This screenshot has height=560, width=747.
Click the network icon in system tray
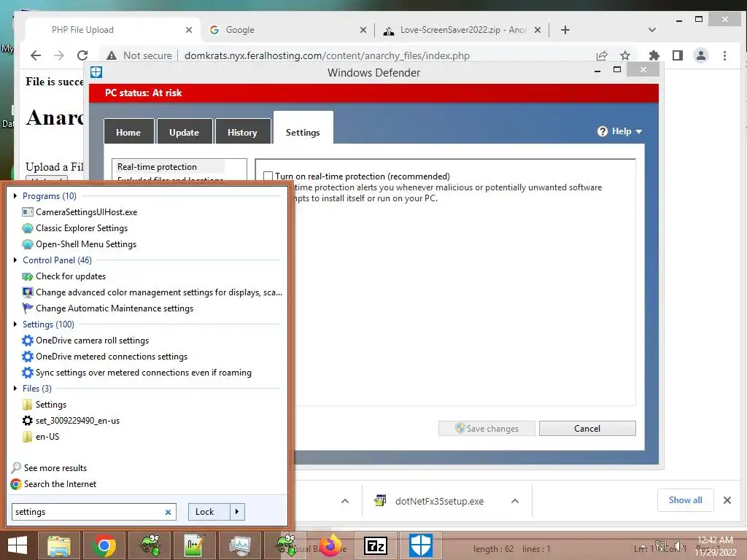tap(661, 547)
